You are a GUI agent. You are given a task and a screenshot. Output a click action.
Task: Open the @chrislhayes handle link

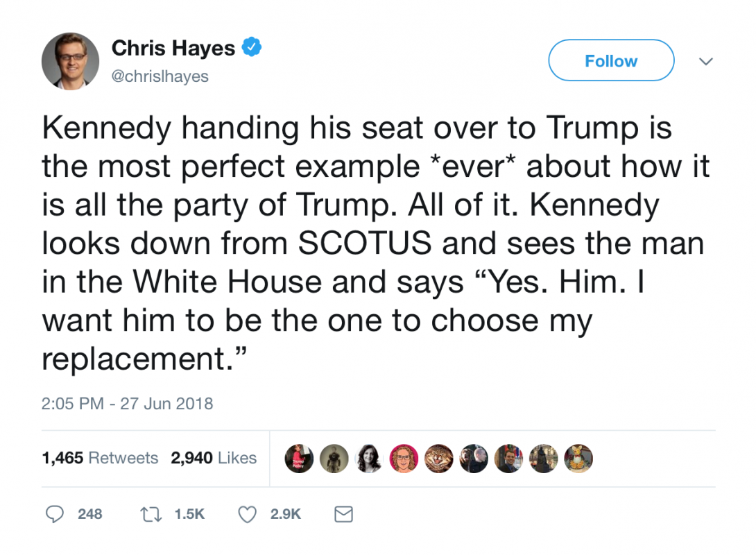160,76
